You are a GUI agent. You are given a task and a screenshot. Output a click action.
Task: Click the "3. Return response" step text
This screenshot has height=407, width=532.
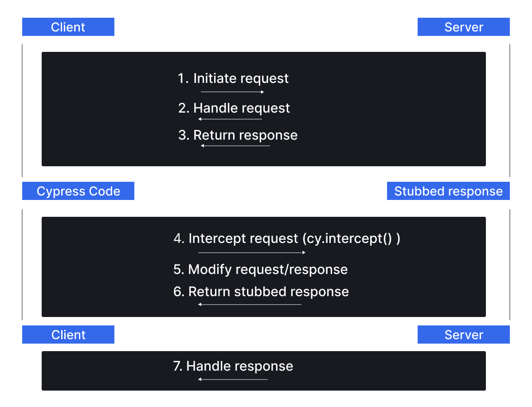click(x=238, y=135)
